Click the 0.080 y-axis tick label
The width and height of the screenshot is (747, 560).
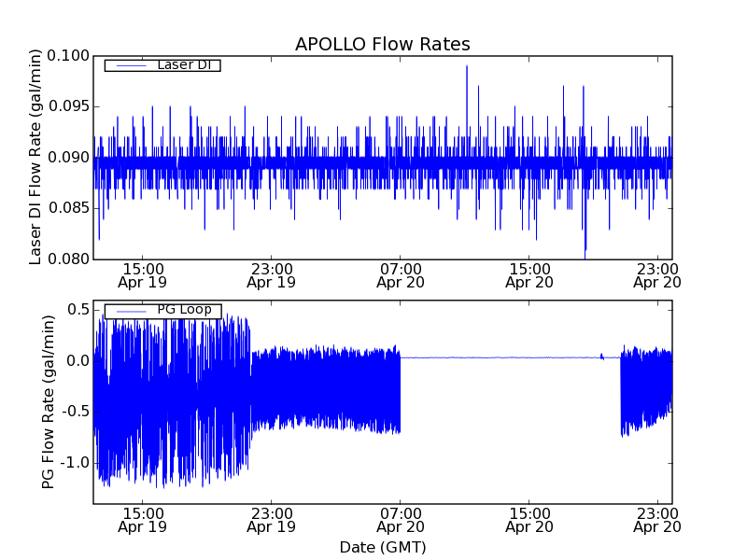coord(68,259)
